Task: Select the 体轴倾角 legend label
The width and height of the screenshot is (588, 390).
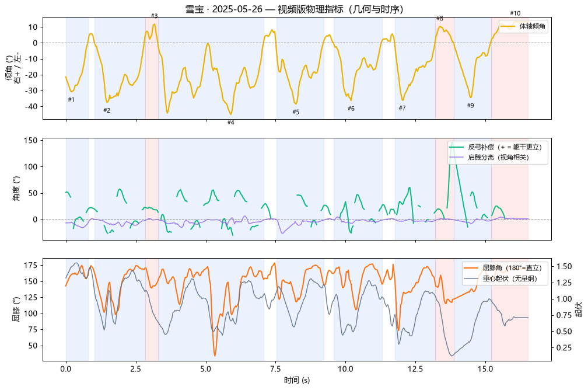Action: [x=532, y=26]
